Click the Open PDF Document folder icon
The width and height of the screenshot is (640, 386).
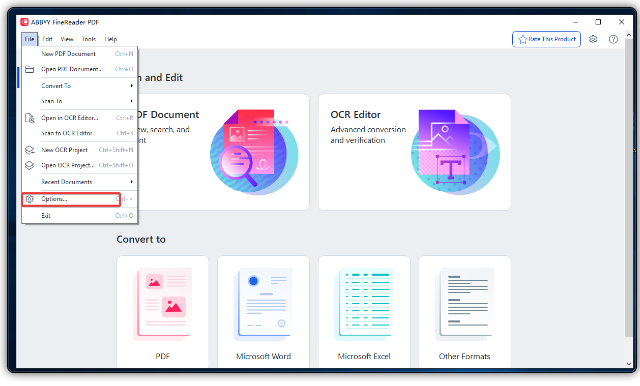point(29,69)
